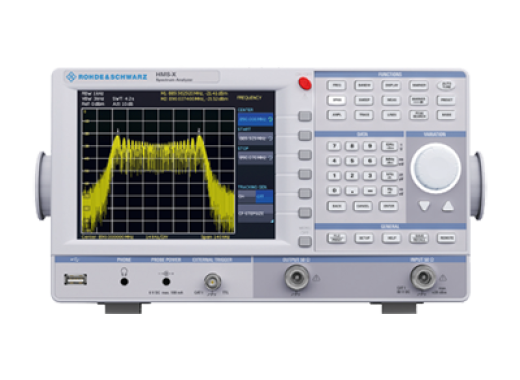Screen dimensions: 520x380
Task: Select softkey beside TRACKING GEN option
Action: pos(305,193)
